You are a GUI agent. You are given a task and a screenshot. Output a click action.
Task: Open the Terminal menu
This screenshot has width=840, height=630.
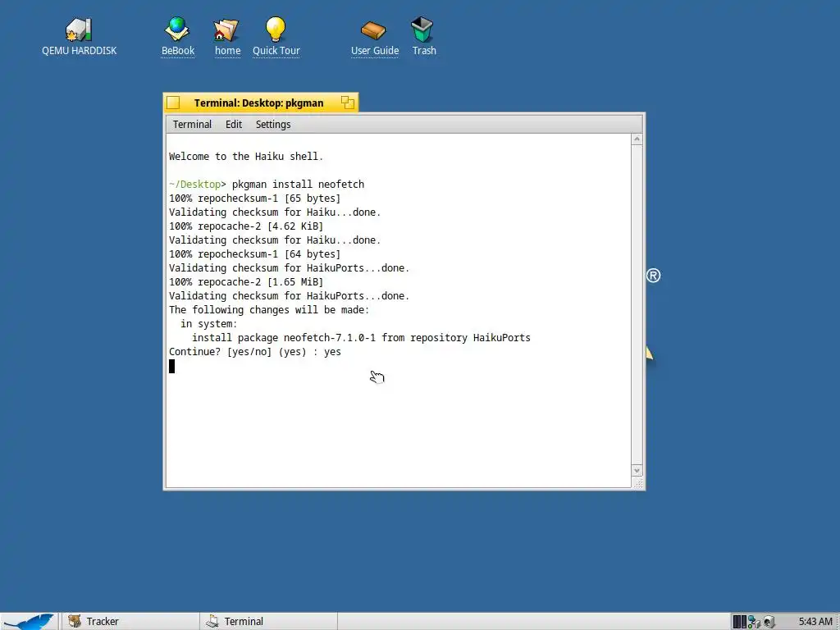point(192,125)
